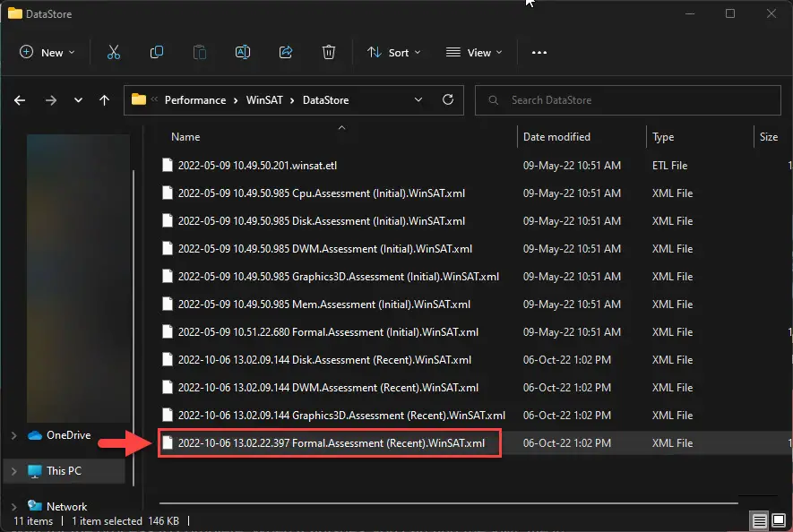Select Disk.Assessment (Recent).WinSAT.xml file

[324, 360]
